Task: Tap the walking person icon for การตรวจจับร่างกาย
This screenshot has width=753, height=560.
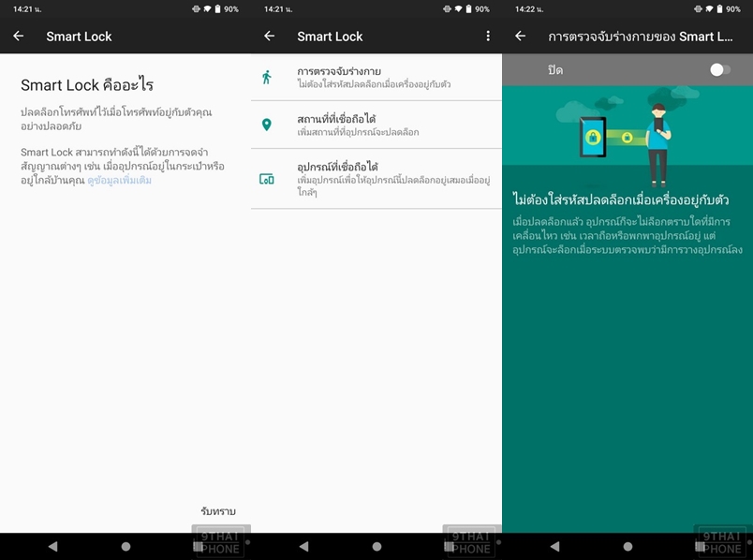Action: pyautogui.click(x=267, y=77)
